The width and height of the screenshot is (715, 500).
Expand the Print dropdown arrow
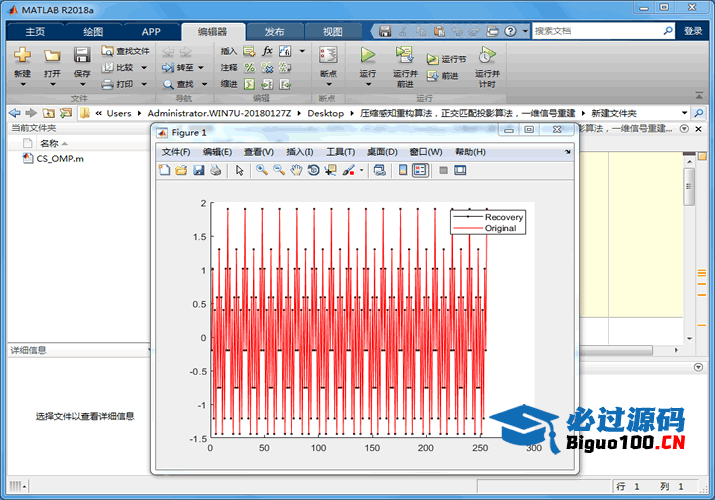(x=143, y=85)
